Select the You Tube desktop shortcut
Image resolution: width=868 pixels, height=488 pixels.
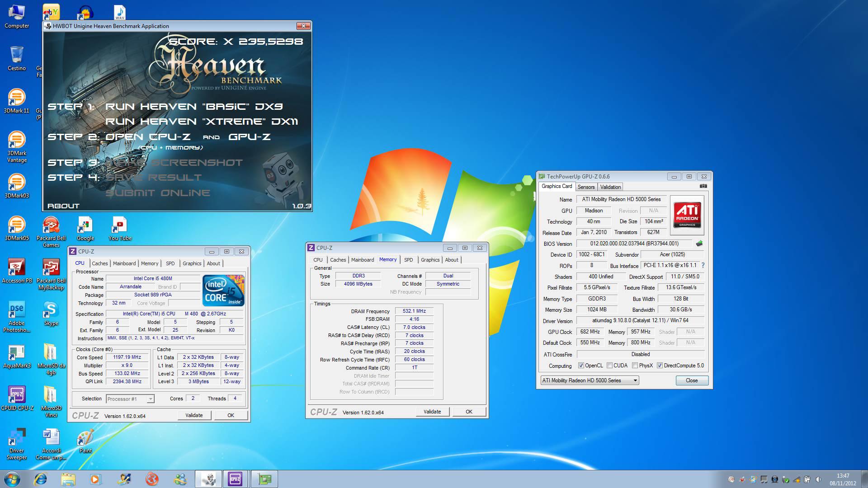(120, 228)
